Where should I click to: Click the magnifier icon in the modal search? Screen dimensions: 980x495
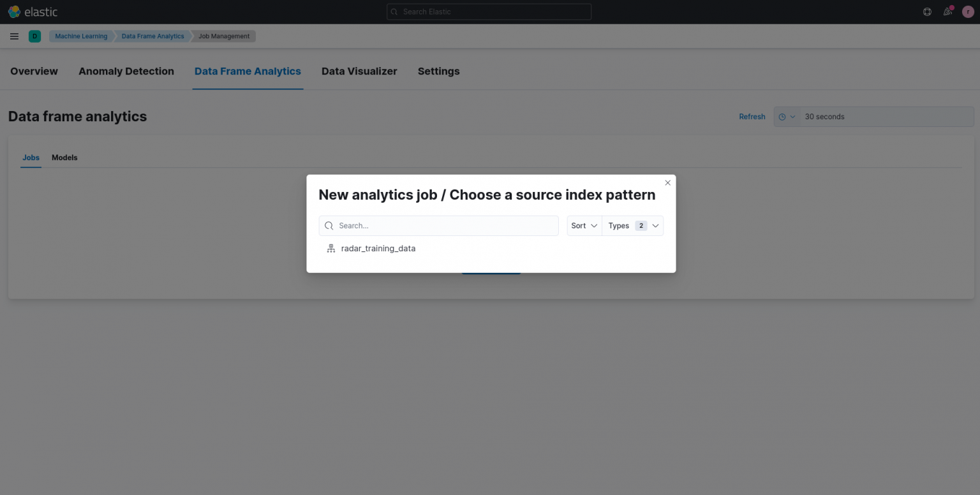tap(329, 225)
